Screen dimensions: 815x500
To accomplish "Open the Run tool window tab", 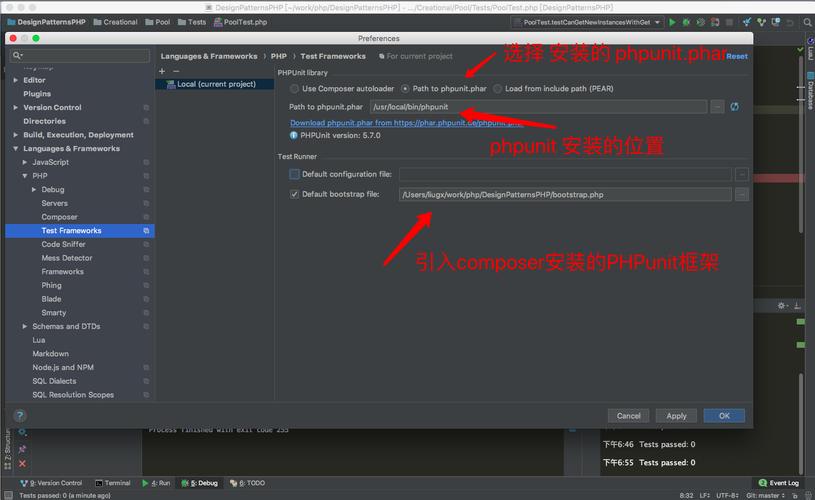I will (x=156, y=483).
